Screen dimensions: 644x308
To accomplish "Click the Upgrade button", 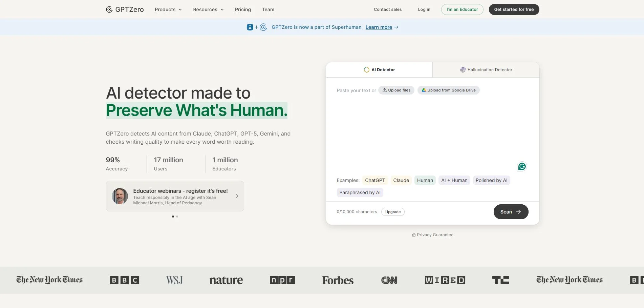I will coord(393,212).
